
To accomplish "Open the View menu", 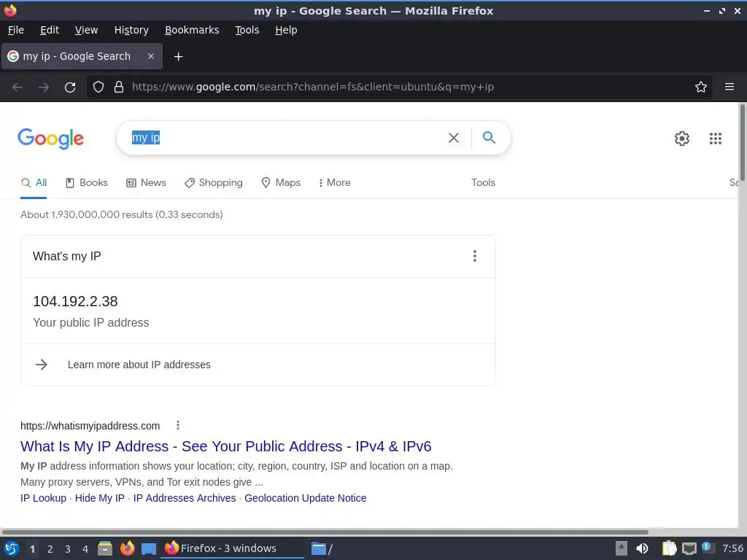I will pos(86,30).
